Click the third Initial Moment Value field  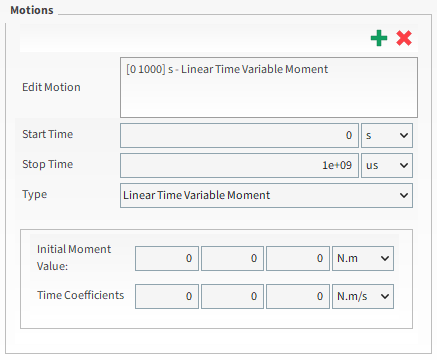(298, 258)
